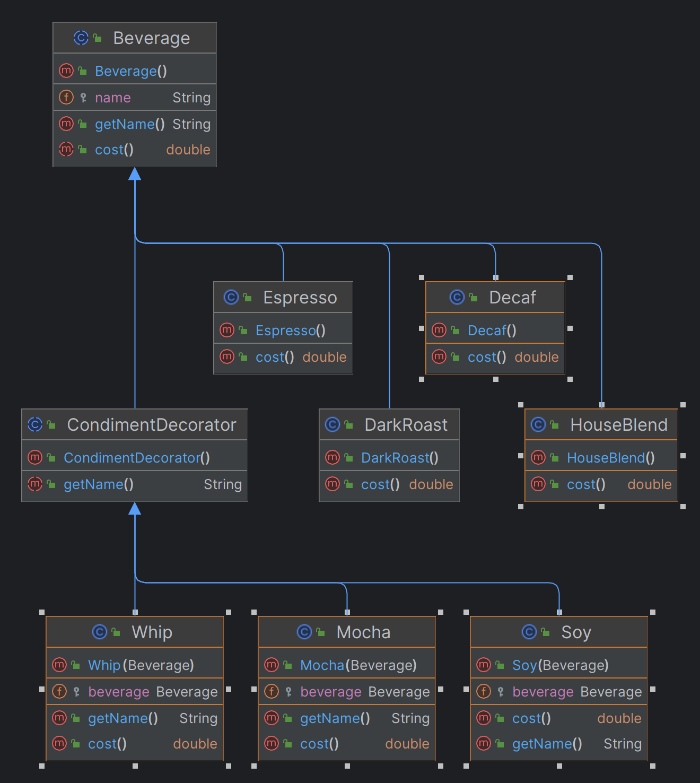Viewport: 700px width, 783px height.
Task: Click method icon of Beverage getName() row
Action: pos(66,124)
